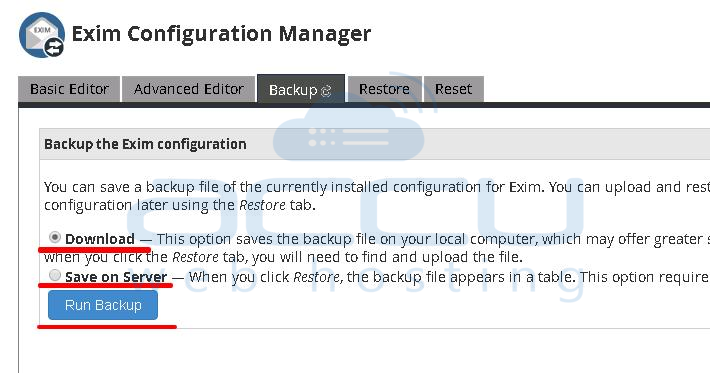Open the Reset tab
Screen dimensions: 710x373
coord(454,89)
